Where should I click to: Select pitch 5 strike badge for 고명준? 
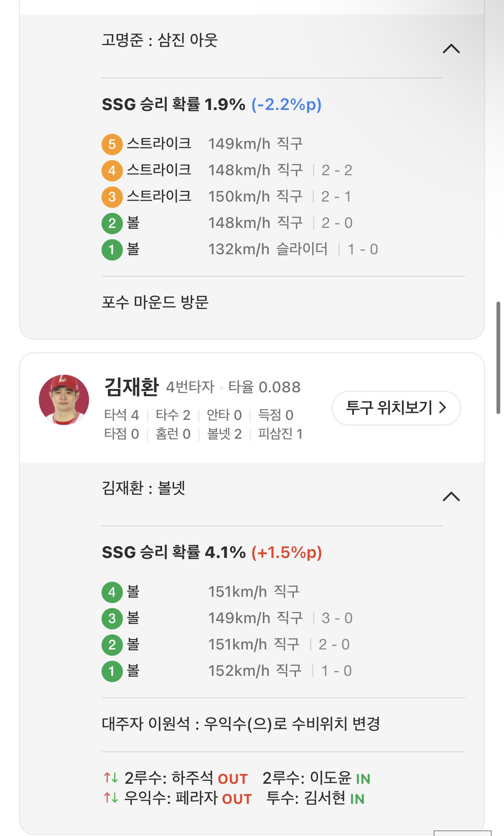(112, 144)
